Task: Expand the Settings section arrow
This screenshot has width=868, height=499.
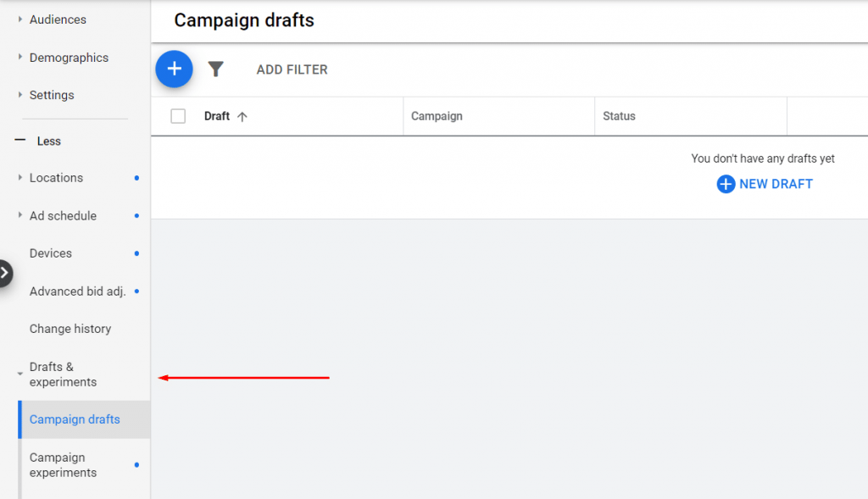Action: coord(20,95)
